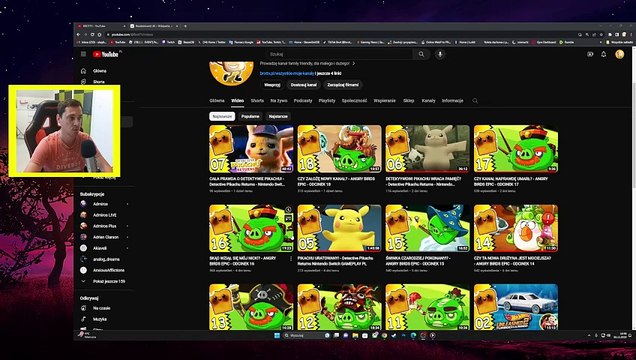Click the browser reload button
The height and width of the screenshot is (360, 636).
click(92, 34)
